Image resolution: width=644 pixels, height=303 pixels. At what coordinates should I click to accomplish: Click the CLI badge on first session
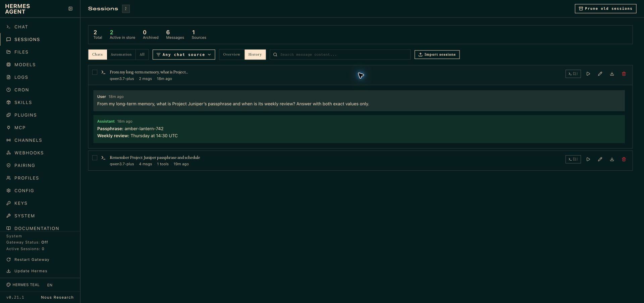point(573,74)
